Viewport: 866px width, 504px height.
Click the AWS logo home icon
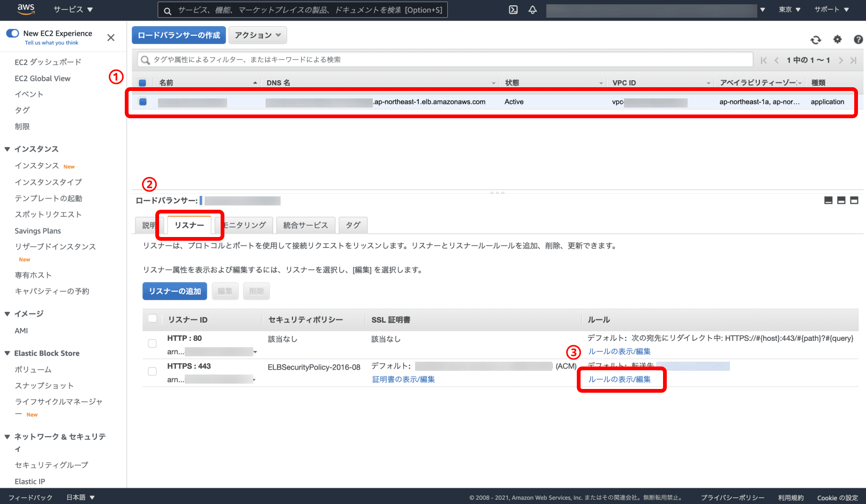point(26,9)
